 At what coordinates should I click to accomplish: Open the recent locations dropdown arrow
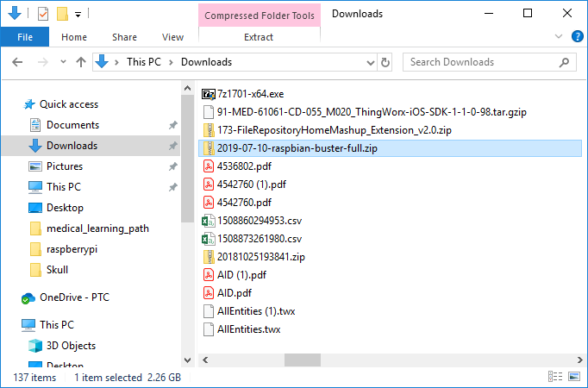63,62
